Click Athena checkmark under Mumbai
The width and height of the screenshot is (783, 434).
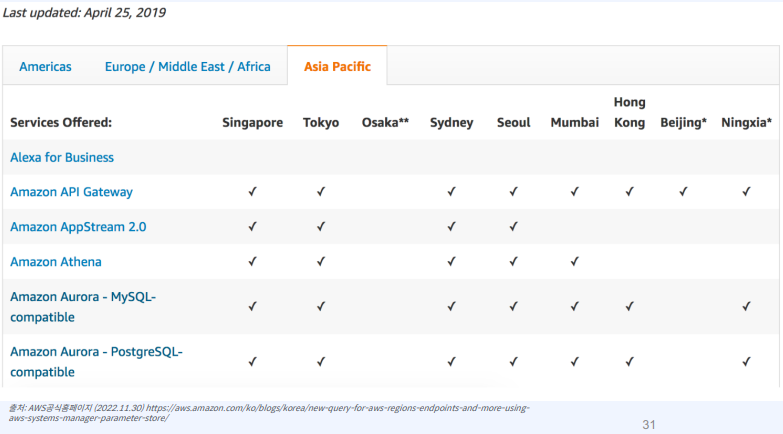(x=575, y=261)
